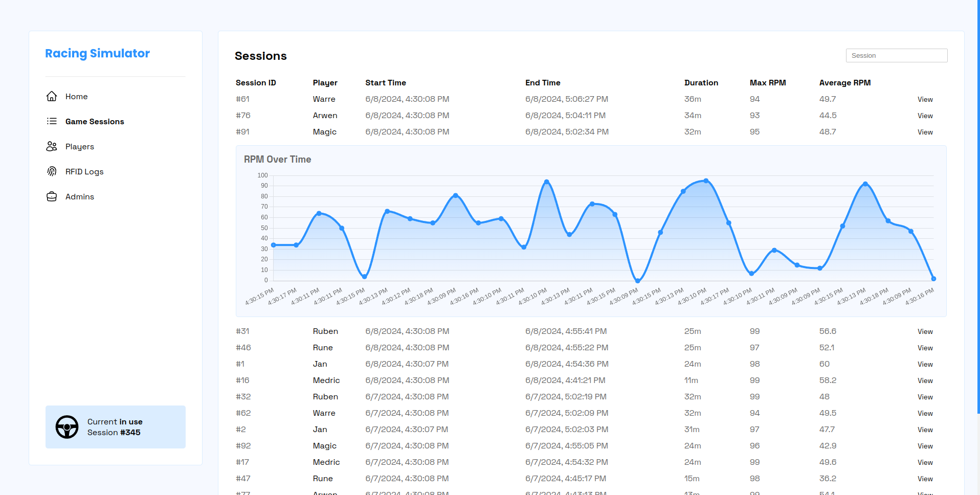Click the Racing Simulator logo title
Screen dimensions: 980x495
97,53
